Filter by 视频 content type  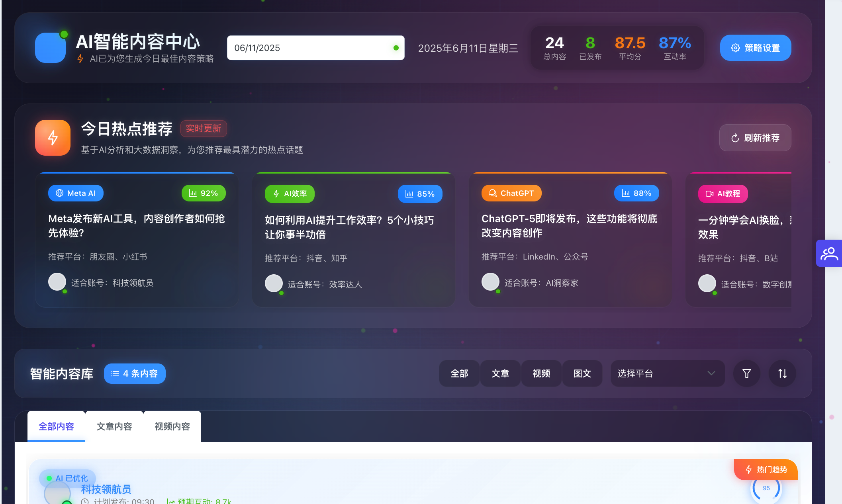[x=541, y=373]
